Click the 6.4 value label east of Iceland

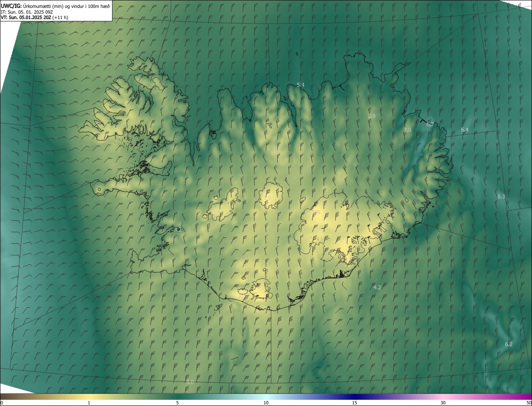point(465,130)
